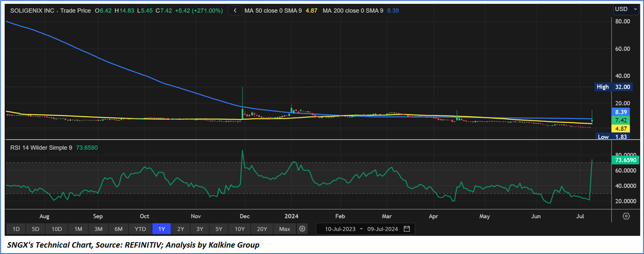Select the 10D time range
The height and width of the screenshot is (254, 644).
(57, 229)
